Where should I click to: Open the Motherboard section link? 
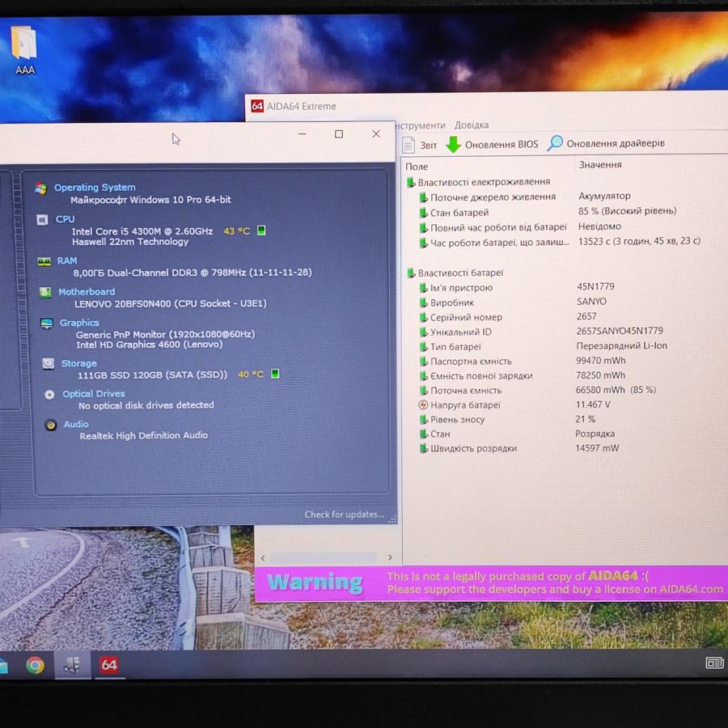pyautogui.click(x=87, y=292)
